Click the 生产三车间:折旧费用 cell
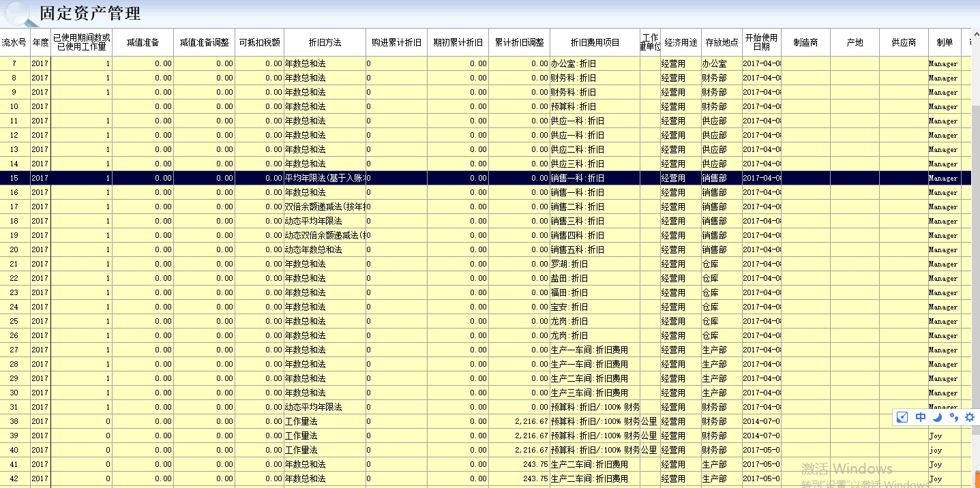Screen dimensions: 980x488 click(595, 393)
